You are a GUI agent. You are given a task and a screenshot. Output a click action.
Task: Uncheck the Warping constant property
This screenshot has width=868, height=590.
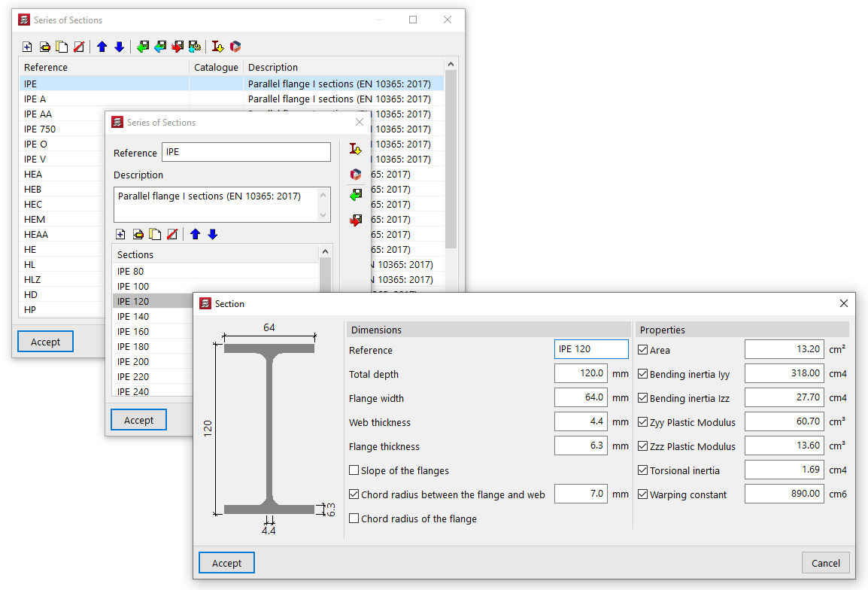(643, 494)
